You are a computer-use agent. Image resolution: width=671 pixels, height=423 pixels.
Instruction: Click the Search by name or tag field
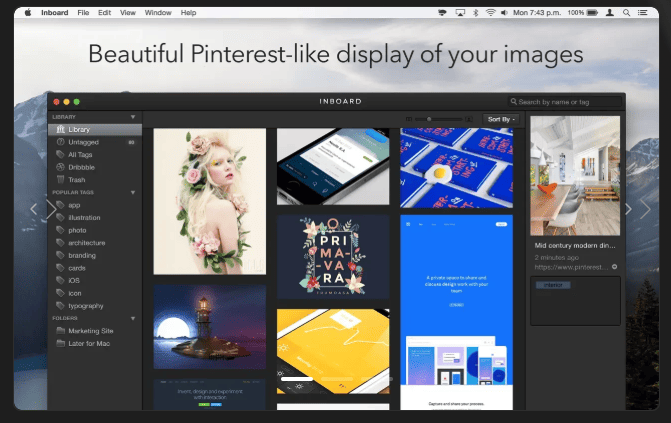pos(564,102)
